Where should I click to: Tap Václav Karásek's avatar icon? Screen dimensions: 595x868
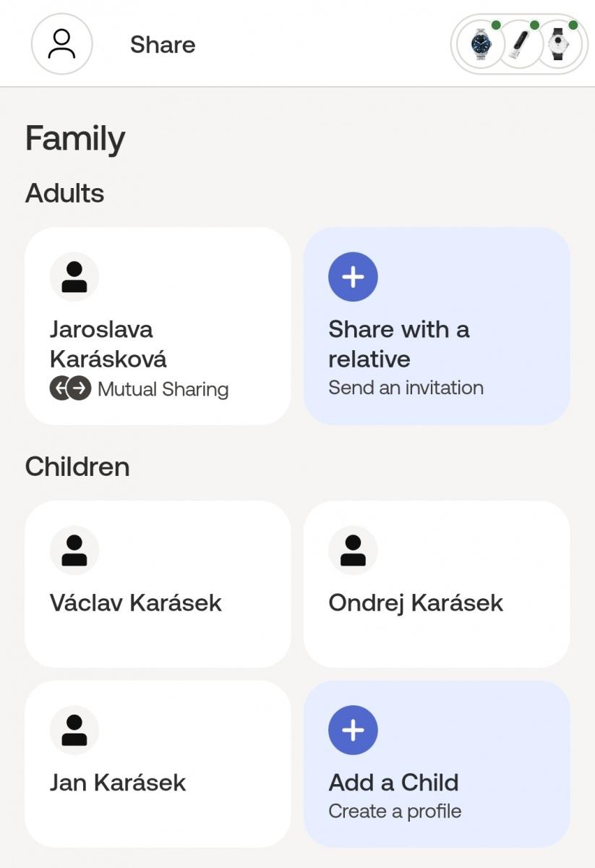[x=74, y=550]
